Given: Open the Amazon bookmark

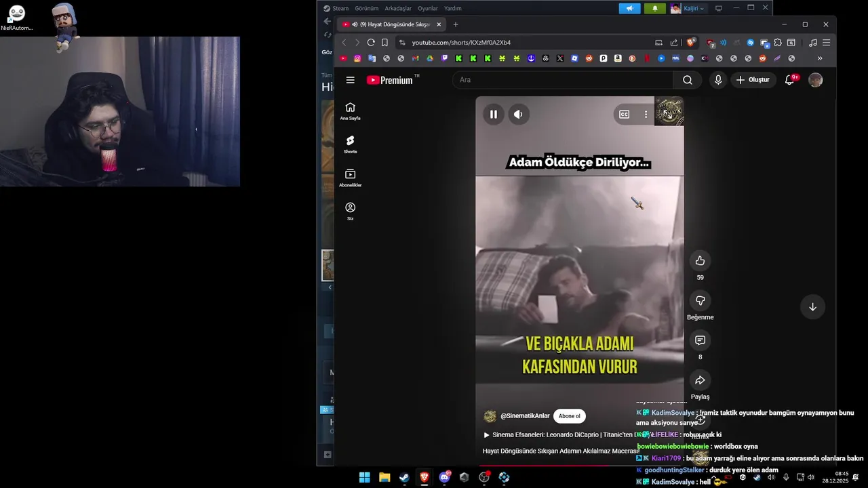Looking at the screenshot, I should pos(618,58).
